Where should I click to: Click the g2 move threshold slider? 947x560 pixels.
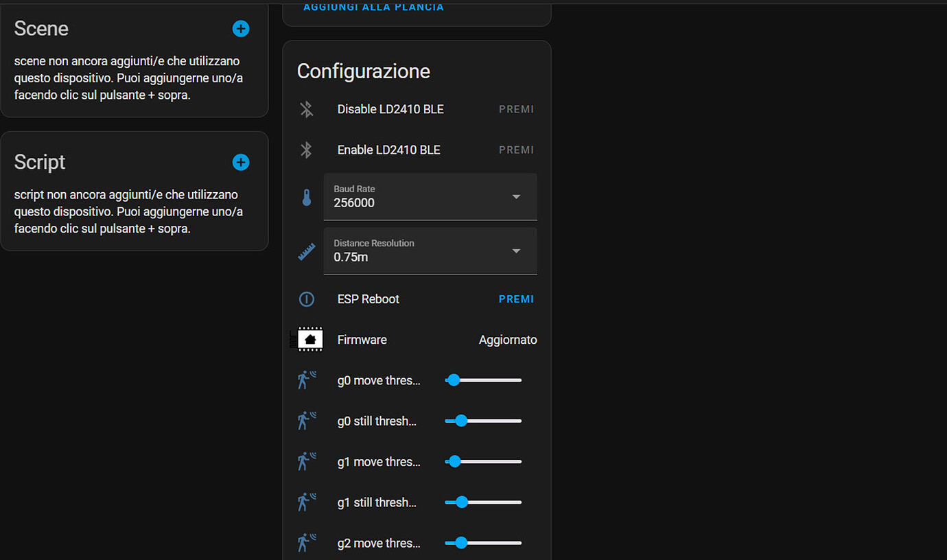[483, 543]
